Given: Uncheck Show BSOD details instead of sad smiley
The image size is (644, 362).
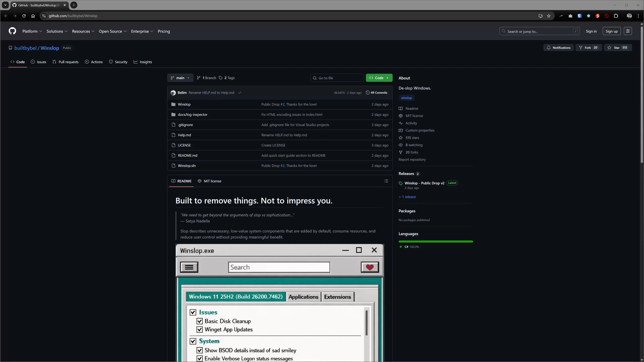Looking at the screenshot, I should tap(199, 350).
